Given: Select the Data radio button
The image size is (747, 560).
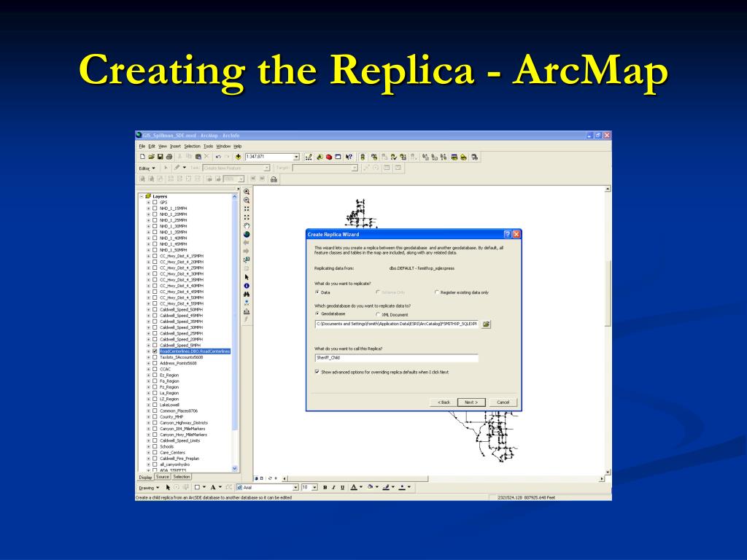Looking at the screenshot, I should [x=317, y=292].
